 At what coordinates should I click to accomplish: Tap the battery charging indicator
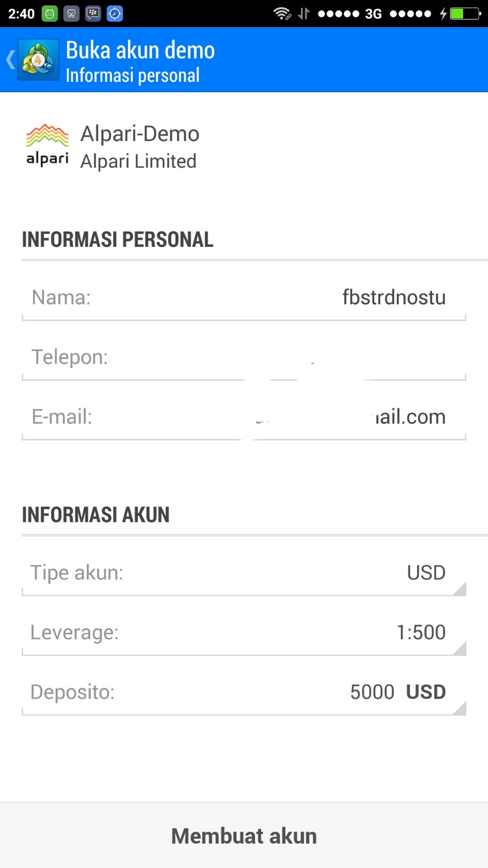coord(465,14)
